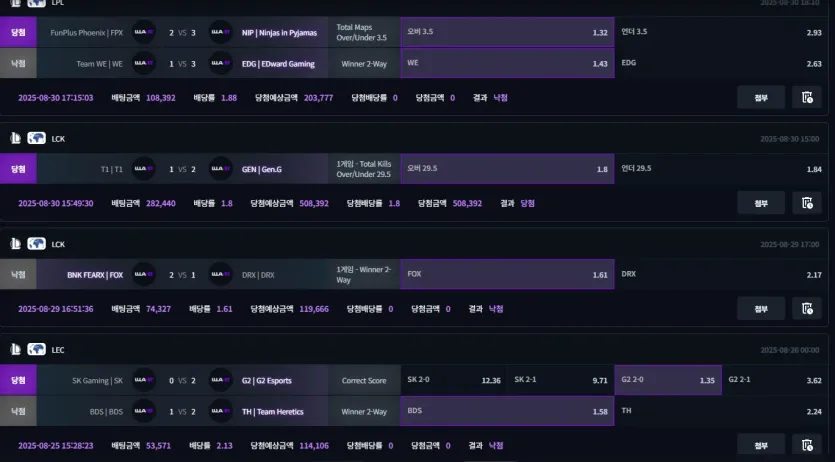Select the 언더 29.5 odds option
This screenshot has width=835, height=462.
tap(722, 169)
